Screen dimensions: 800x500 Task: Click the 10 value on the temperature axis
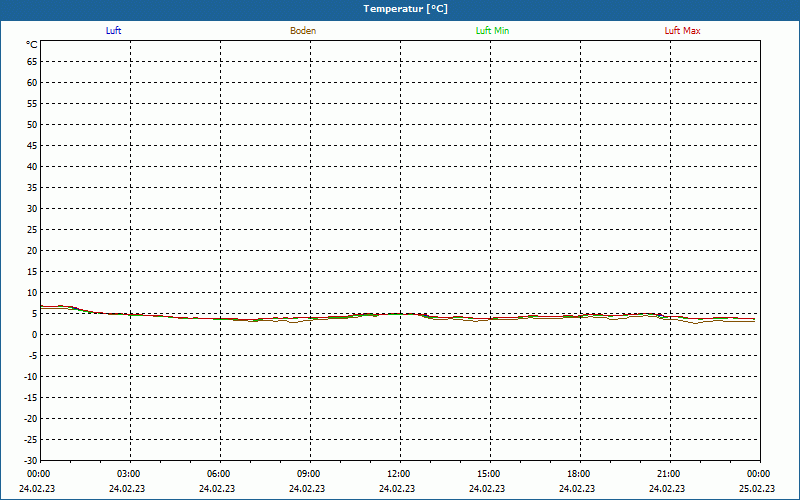(32, 293)
